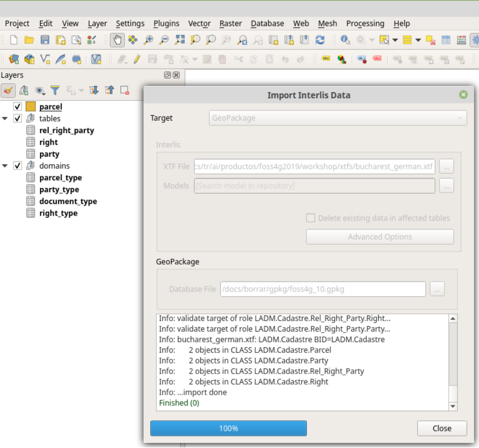Viewport: 479px width, 448px height.
Task: Select the Pan Map hand tool
Action: point(117,40)
